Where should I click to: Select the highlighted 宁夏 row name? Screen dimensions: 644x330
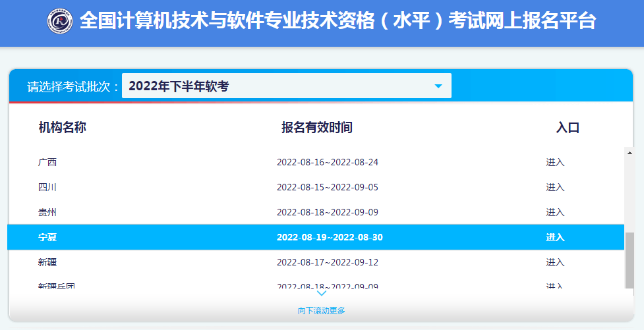pyautogui.click(x=47, y=237)
